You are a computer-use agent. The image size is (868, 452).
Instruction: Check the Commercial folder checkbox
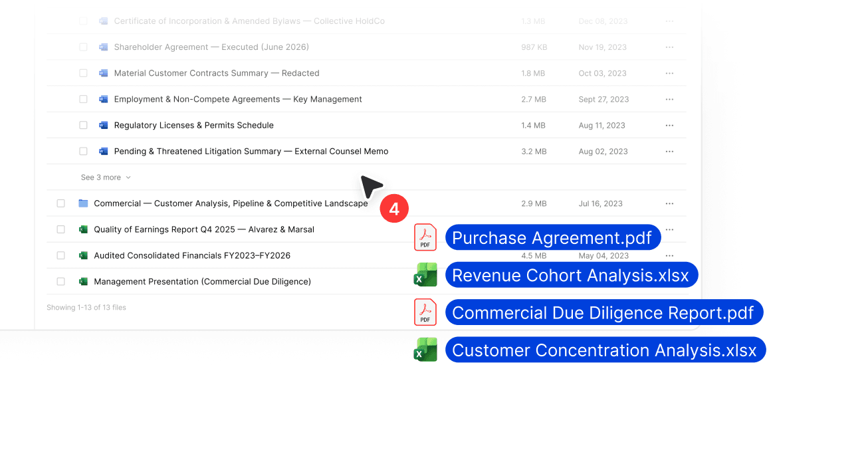tap(60, 203)
